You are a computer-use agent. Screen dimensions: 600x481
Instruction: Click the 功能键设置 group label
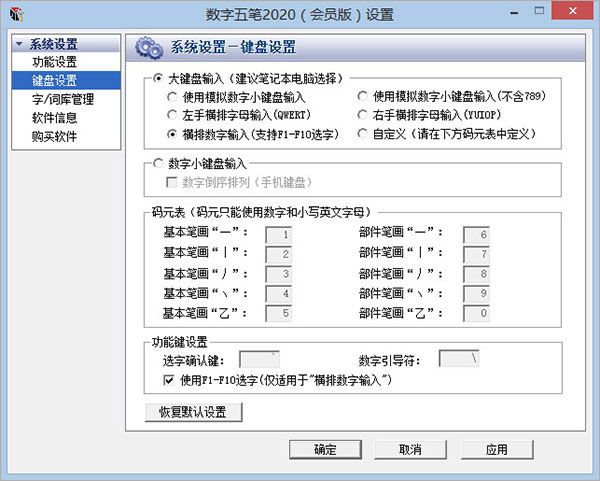(179, 342)
